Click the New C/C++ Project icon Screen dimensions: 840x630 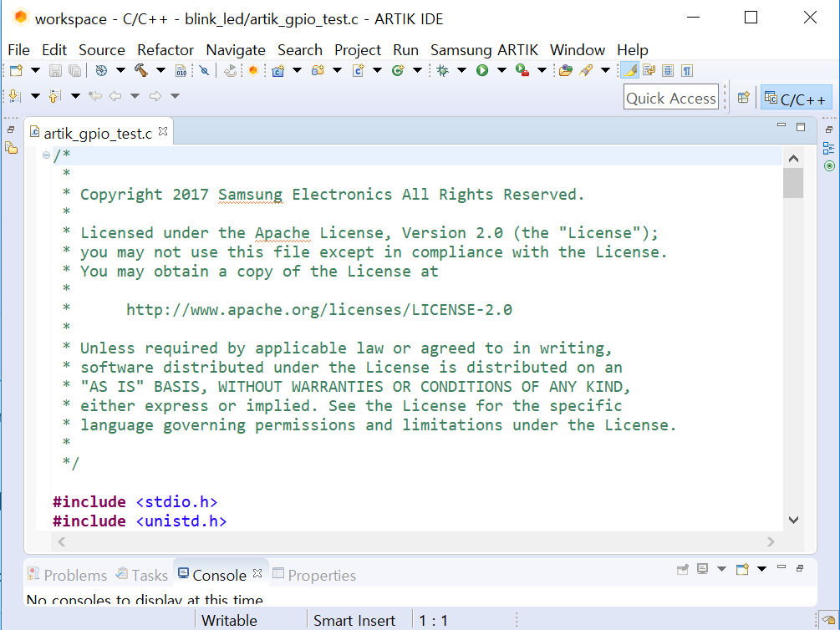pyautogui.click(x=277, y=70)
